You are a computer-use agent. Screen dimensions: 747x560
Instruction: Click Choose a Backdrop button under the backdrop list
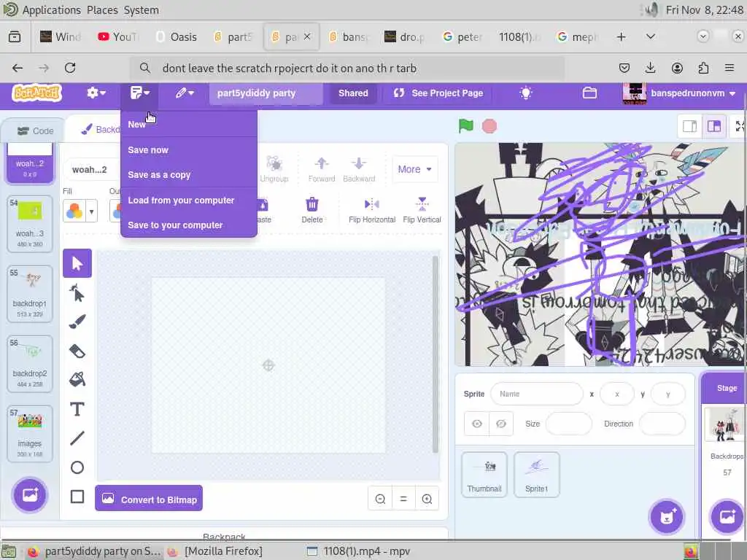pyautogui.click(x=29, y=495)
